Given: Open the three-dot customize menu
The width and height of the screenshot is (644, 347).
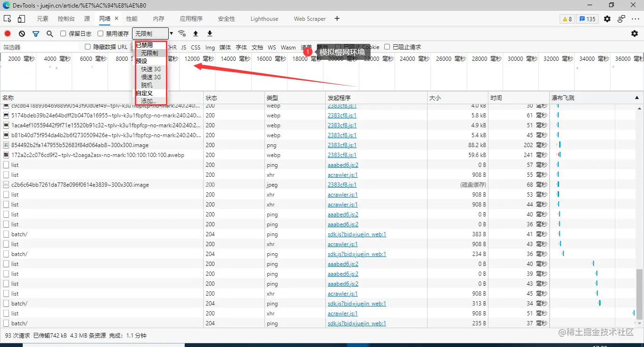Looking at the screenshot, I should [x=636, y=19].
